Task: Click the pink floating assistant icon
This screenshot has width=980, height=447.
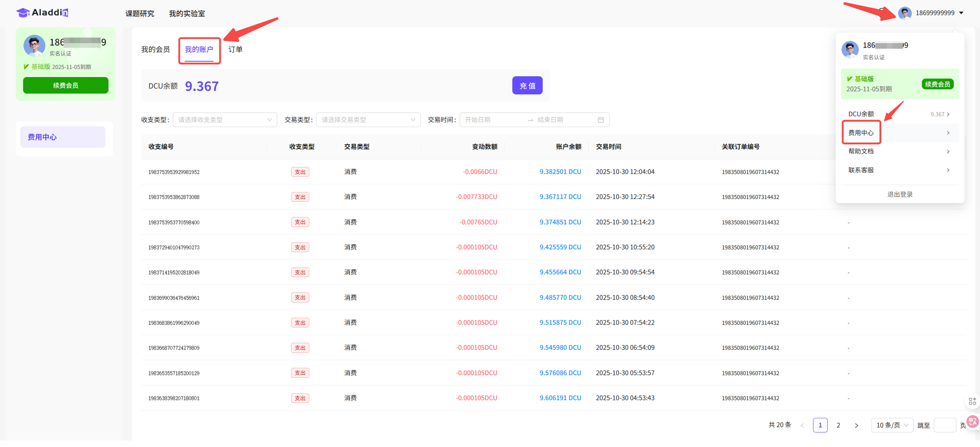Action: point(973,421)
